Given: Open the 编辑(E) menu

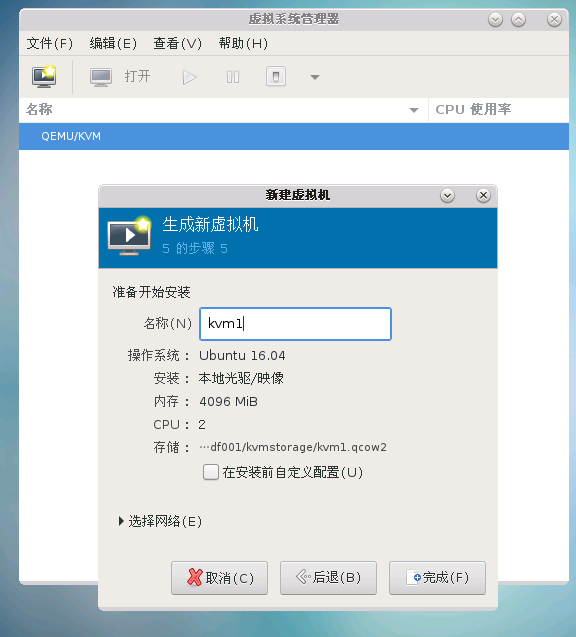Looking at the screenshot, I should (113, 43).
